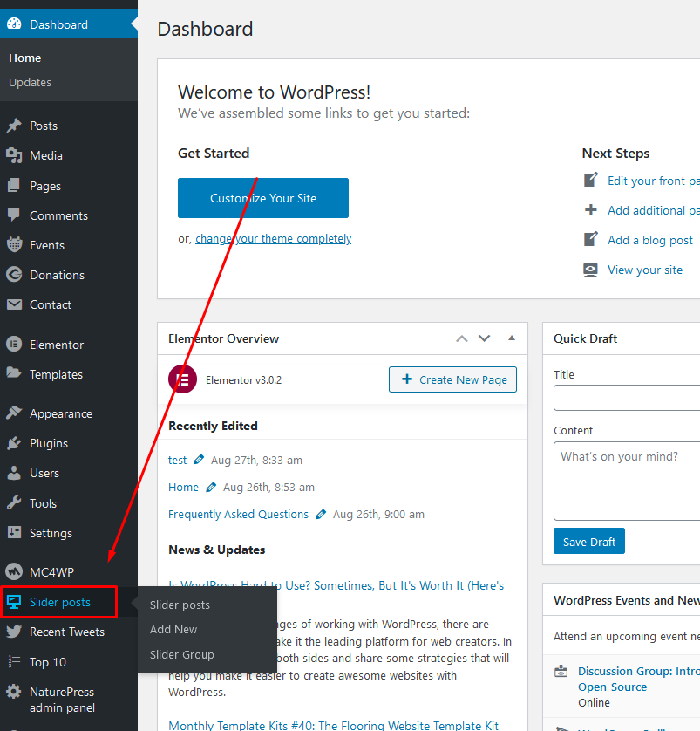This screenshot has height=731, width=700.
Task: Click the Quick Draft Title field
Action: pyautogui.click(x=627, y=398)
